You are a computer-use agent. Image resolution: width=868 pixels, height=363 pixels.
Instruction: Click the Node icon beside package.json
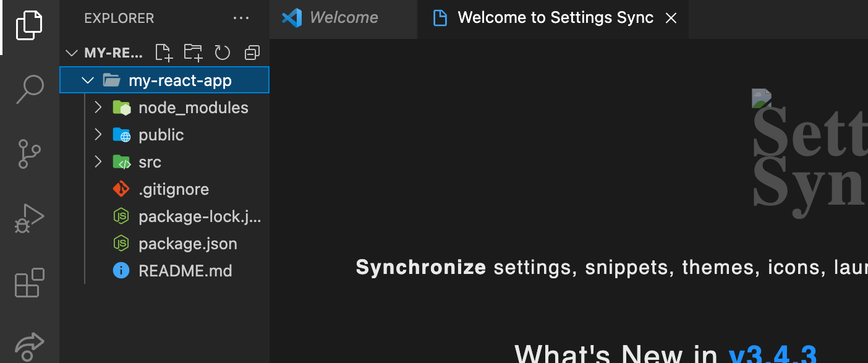pyautogui.click(x=121, y=244)
